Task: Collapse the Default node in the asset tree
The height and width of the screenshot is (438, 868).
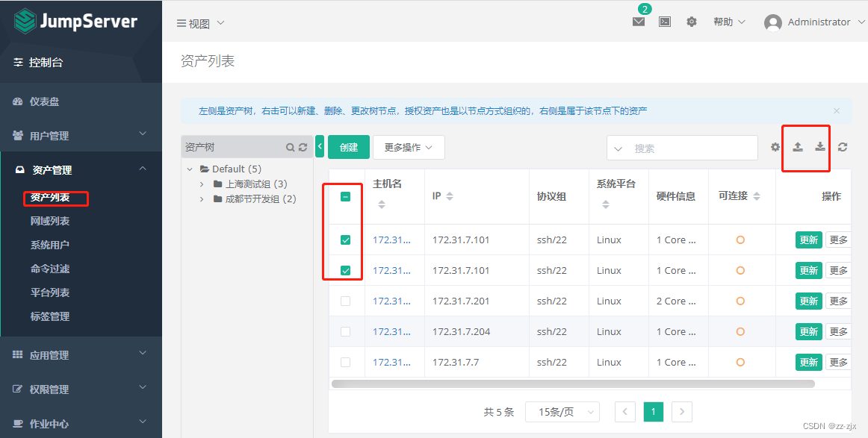Action: point(189,169)
